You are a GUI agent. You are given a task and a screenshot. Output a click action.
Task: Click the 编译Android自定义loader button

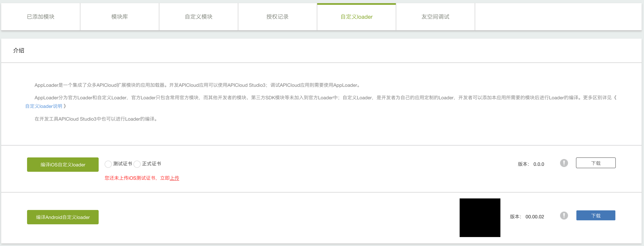pos(63,217)
